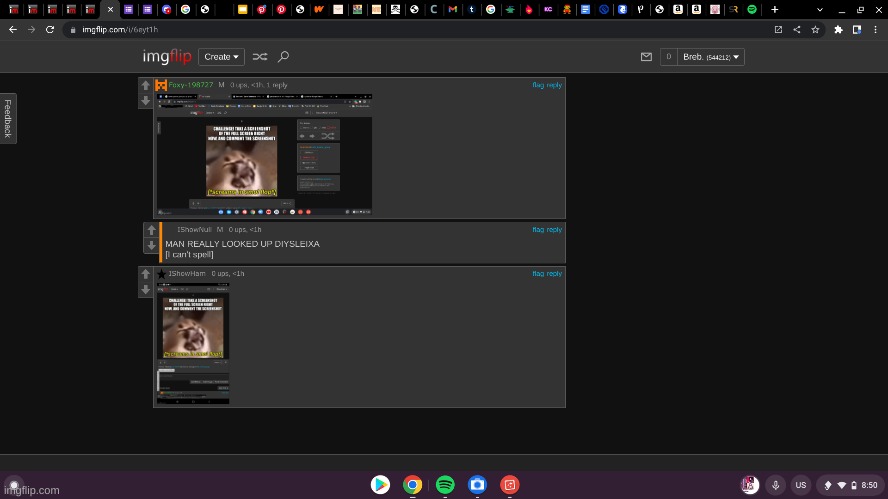Open the Feedback side tab

click(8, 118)
